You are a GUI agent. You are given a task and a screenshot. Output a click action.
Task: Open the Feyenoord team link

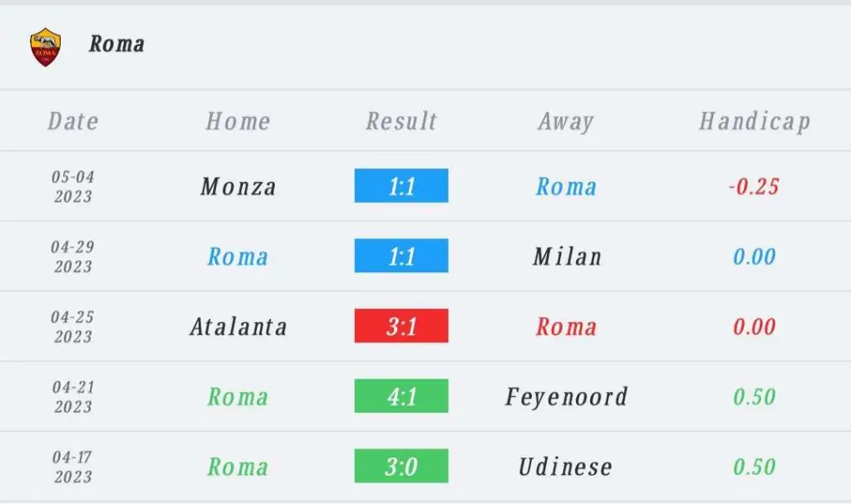pos(567,397)
